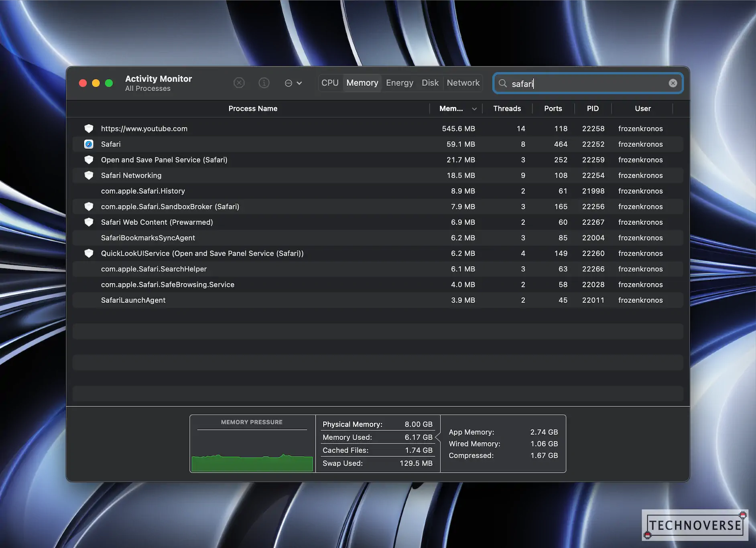This screenshot has width=756, height=548.
Task: Click the Cached Files 1.74 GB value
Action: tap(419, 450)
